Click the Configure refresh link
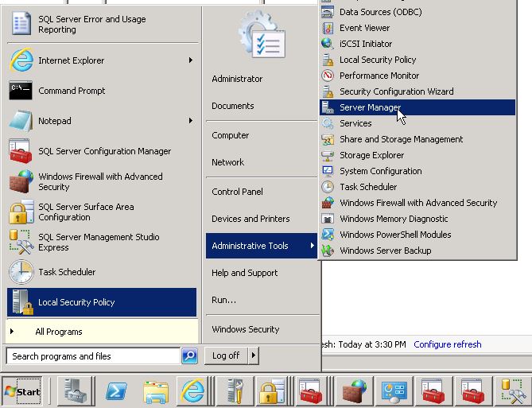Screen dimensions: 532x408 click(x=447, y=344)
